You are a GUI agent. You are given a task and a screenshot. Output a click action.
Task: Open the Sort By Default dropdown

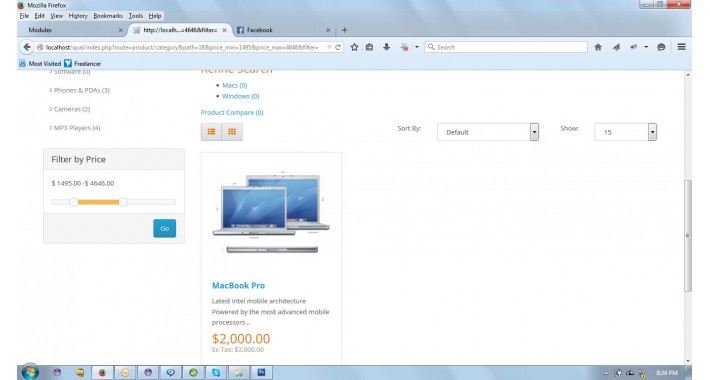pos(488,132)
